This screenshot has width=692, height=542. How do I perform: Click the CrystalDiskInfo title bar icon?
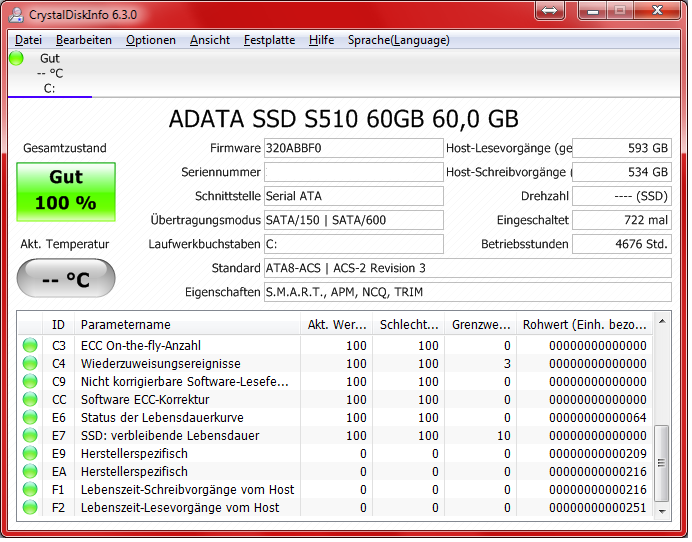[16, 15]
